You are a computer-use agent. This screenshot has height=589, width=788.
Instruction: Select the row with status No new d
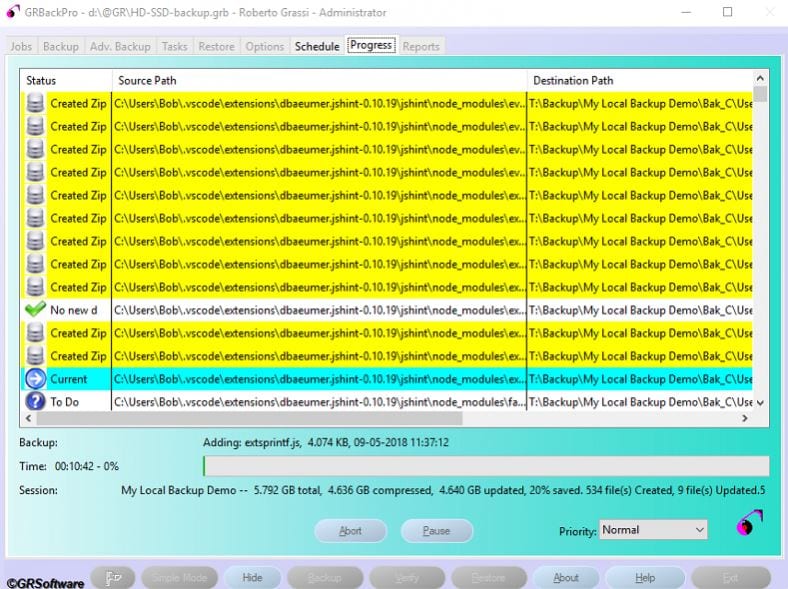click(x=387, y=310)
